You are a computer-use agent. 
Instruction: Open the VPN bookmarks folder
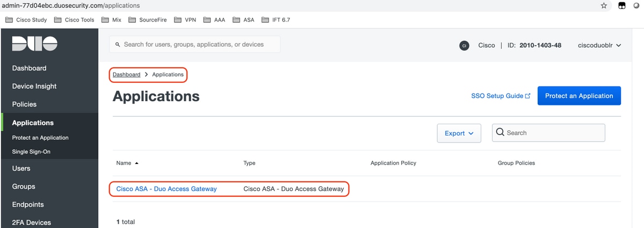pos(185,19)
